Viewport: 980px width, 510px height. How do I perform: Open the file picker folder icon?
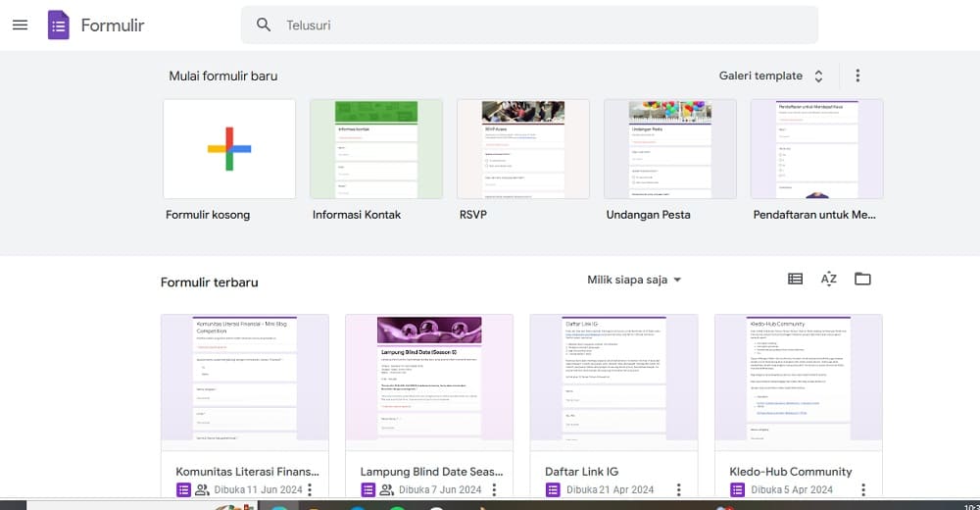[862, 280]
